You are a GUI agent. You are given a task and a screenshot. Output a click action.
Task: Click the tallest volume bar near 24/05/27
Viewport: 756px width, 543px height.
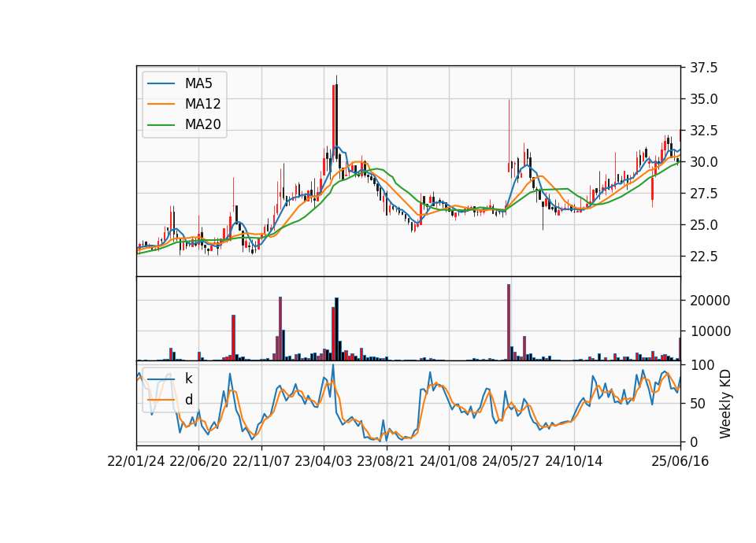point(509,322)
